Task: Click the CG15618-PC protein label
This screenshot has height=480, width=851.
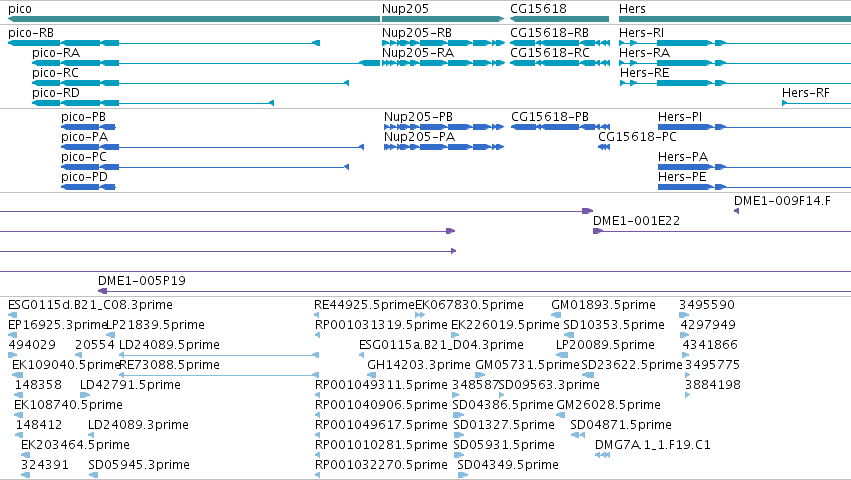Action: 637,137
